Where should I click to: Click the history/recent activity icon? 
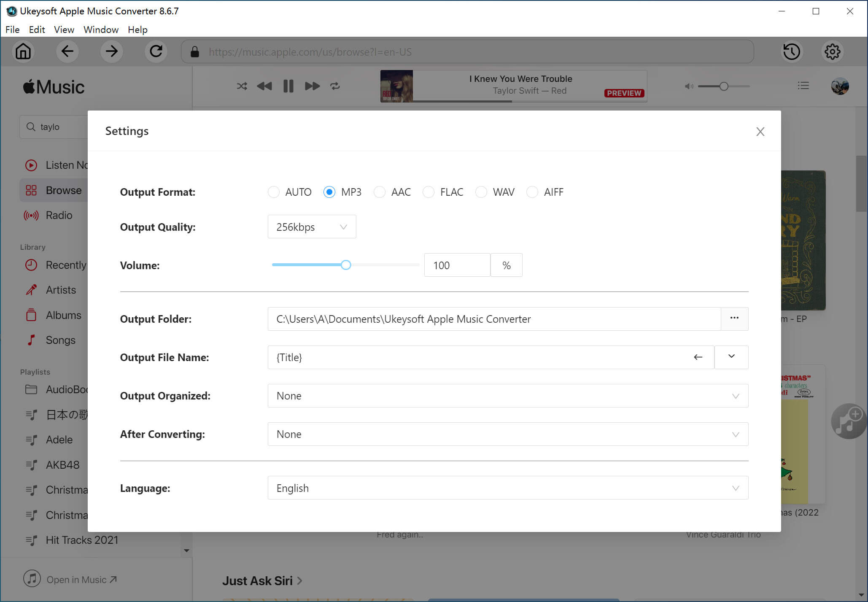[x=792, y=51]
